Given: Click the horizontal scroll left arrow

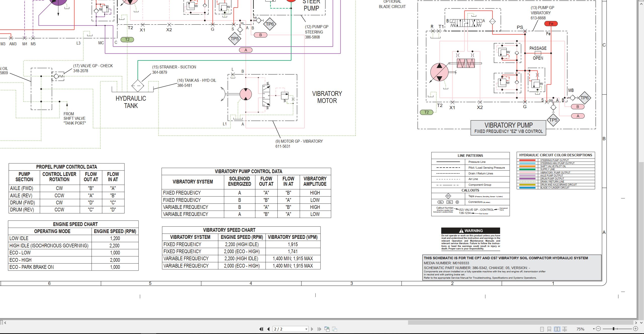Looking at the screenshot, I should pos(5,322).
